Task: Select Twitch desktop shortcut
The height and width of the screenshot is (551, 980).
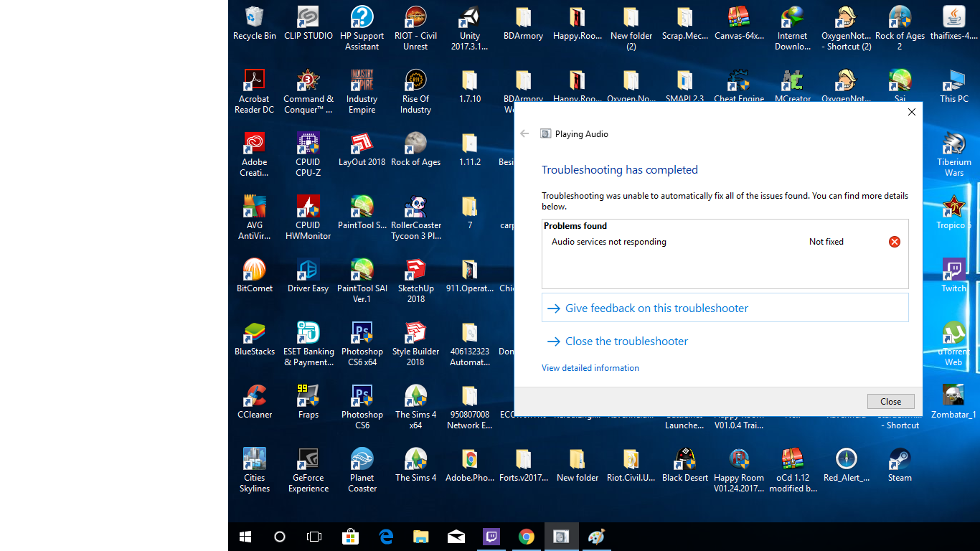Action: click(953, 275)
